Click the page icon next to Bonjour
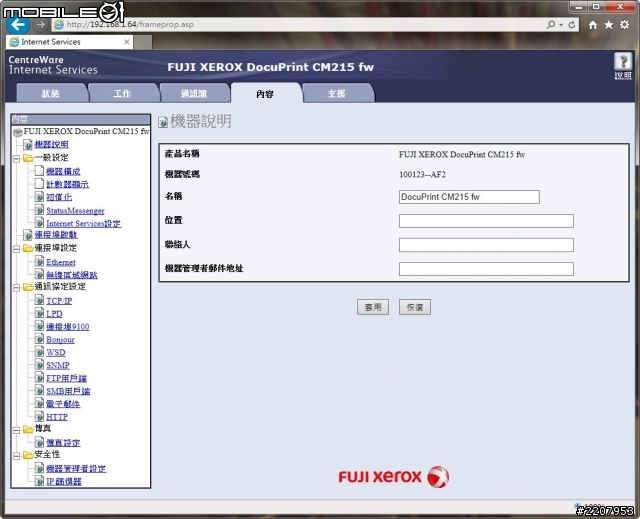Image resolution: width=640 pixels, height=519 pixels. 39,339
